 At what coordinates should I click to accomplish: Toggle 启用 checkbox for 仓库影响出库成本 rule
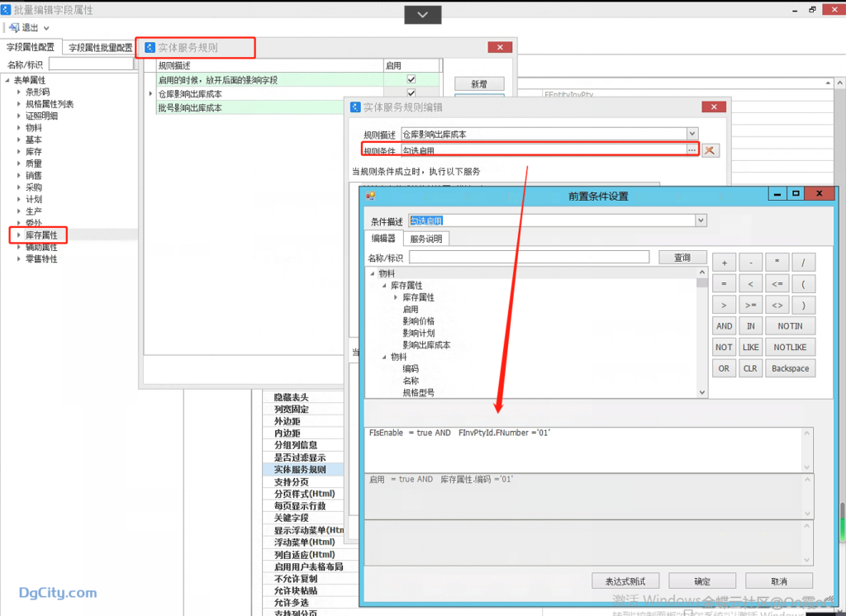pyautogui.click(x=411, y=93)
